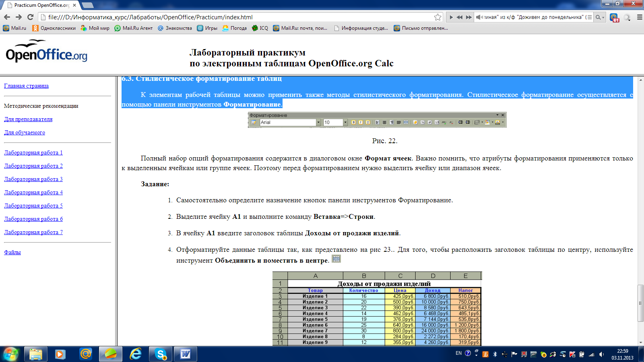Open Лабораторная работа 6
644x362 pixels.
(33, 219)
